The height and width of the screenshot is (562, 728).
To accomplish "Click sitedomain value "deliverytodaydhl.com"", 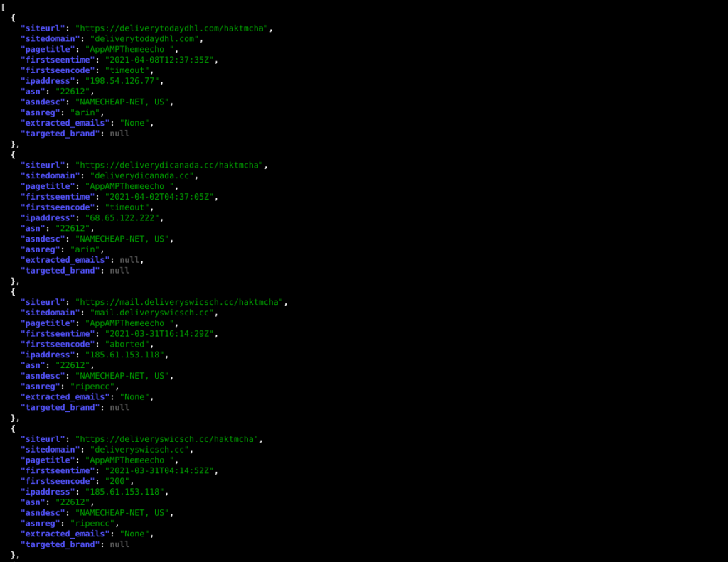I will coord(144,39).
